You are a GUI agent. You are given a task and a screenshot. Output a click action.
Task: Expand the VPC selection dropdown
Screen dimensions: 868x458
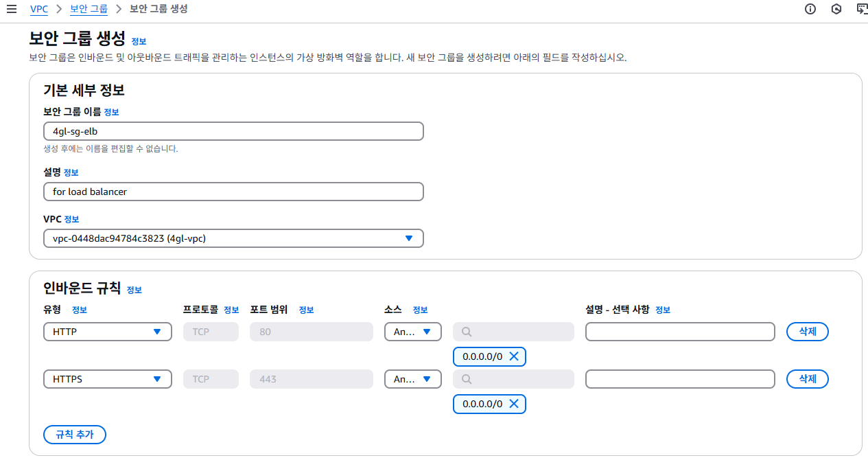[x=233, y=238]
